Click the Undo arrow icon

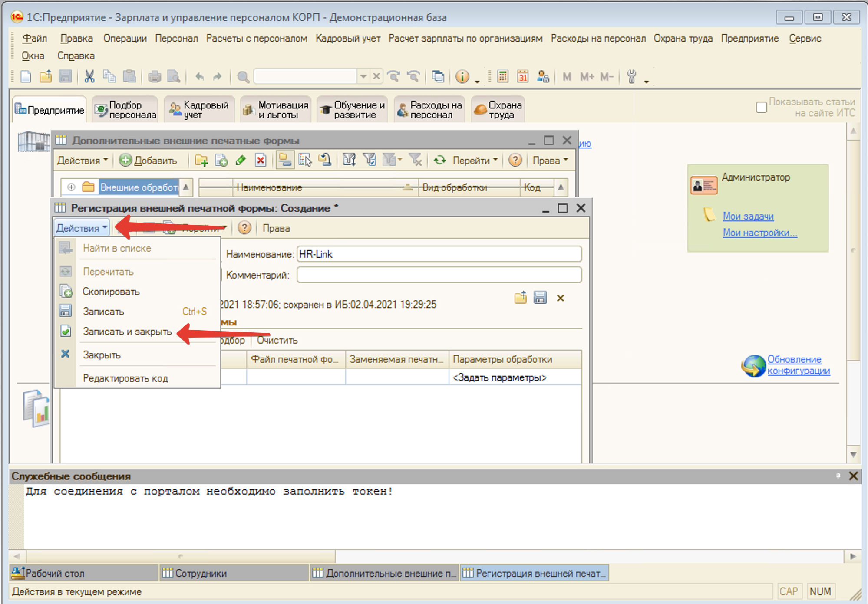(199, 77)
